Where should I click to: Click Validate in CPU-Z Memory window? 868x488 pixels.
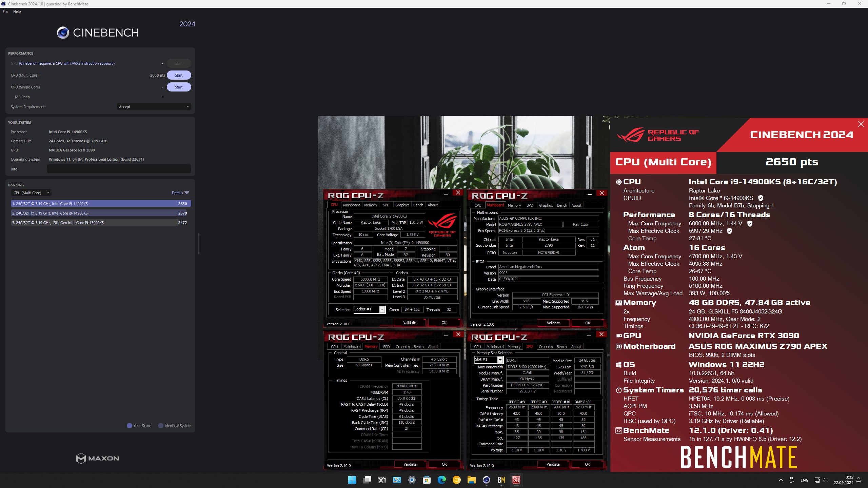coord(410,464)
